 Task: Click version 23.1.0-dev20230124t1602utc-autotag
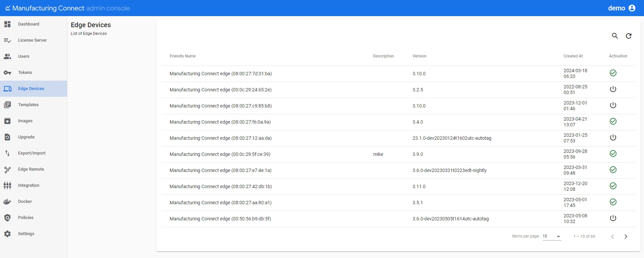pyautogui.click(x=452, y=138)
